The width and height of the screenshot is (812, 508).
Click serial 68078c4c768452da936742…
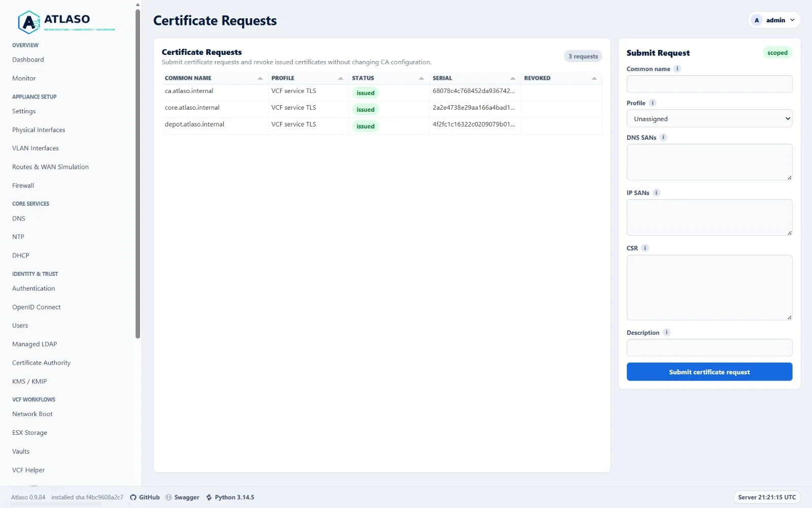coord(473,91)
